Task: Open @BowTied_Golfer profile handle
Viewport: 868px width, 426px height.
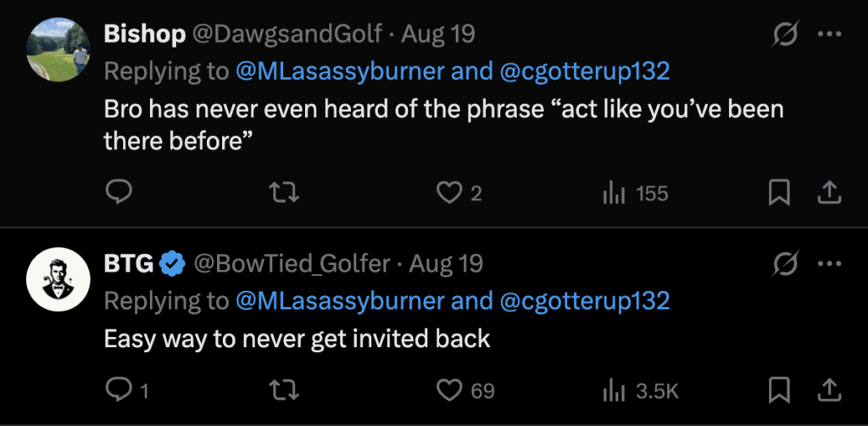Action: click(292, 264)
